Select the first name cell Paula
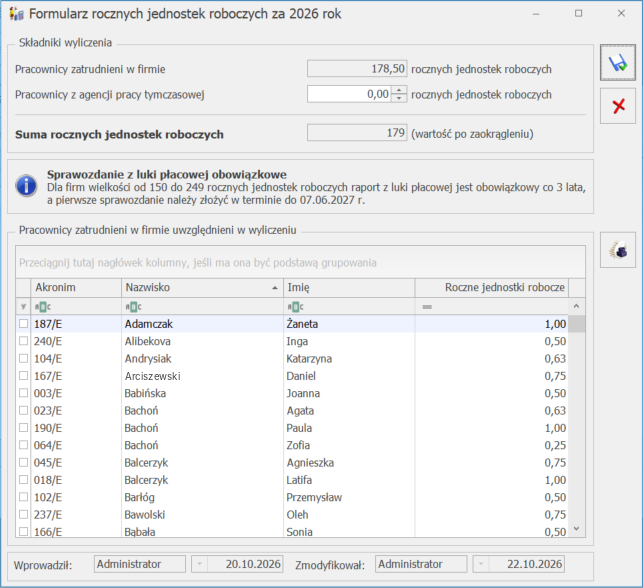The image size is (643, 588). pyautogui.click(x=349, y=428)
